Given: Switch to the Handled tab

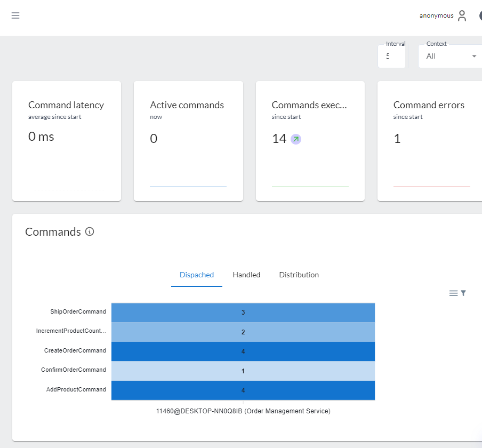Looking at the screenshot, I should 246,275.
